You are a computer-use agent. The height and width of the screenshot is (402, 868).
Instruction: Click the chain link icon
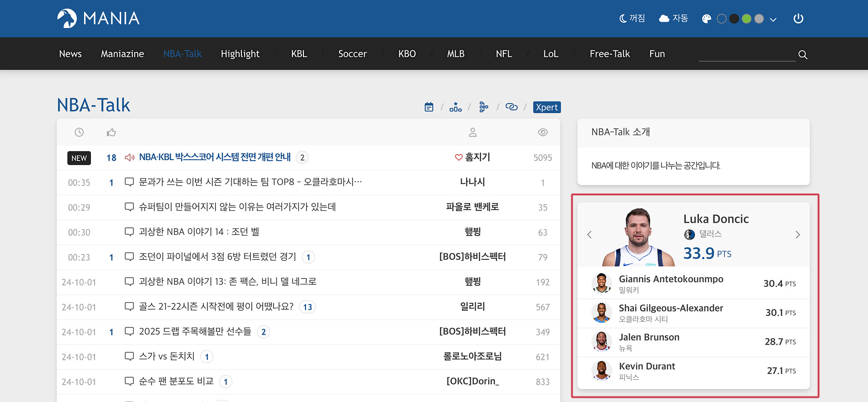pos(511,107)
